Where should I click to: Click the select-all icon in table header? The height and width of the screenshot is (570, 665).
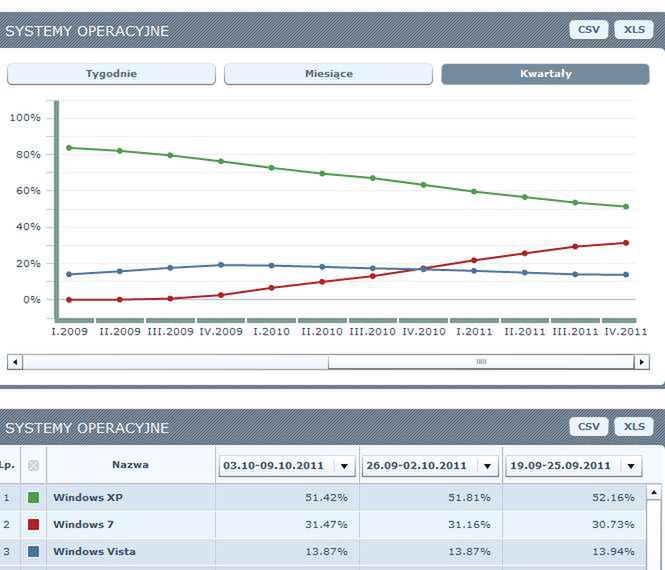pyautogui.click(x=34, y=465)
